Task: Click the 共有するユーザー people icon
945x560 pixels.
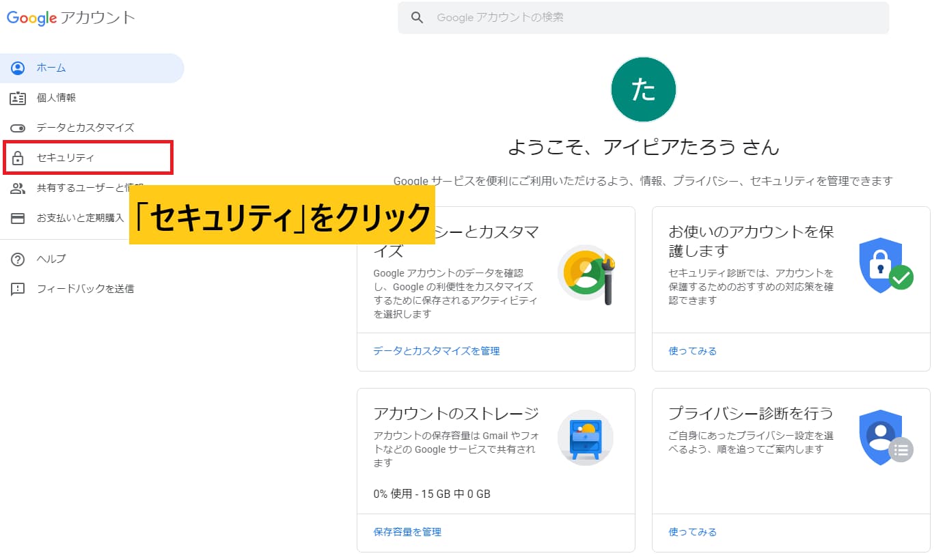Action: (x=18, y=188)
